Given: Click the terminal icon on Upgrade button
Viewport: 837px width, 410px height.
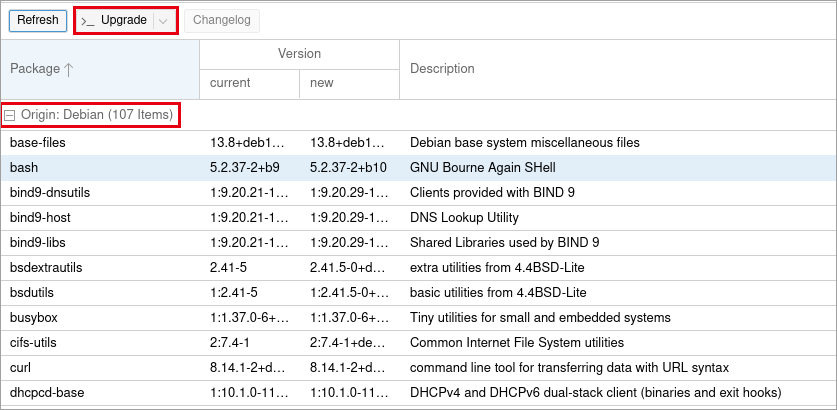Looking at the screenshot, I should tap(88, 21).
